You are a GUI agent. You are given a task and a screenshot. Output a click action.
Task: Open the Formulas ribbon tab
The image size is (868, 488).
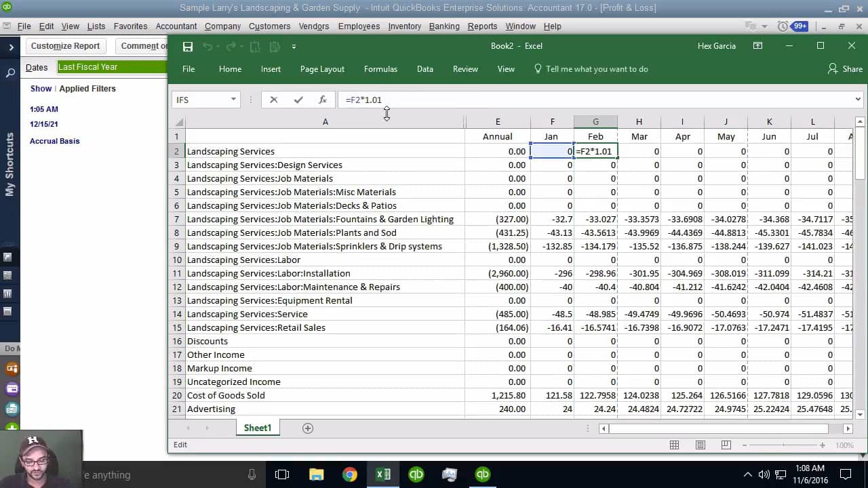(380, 69)
